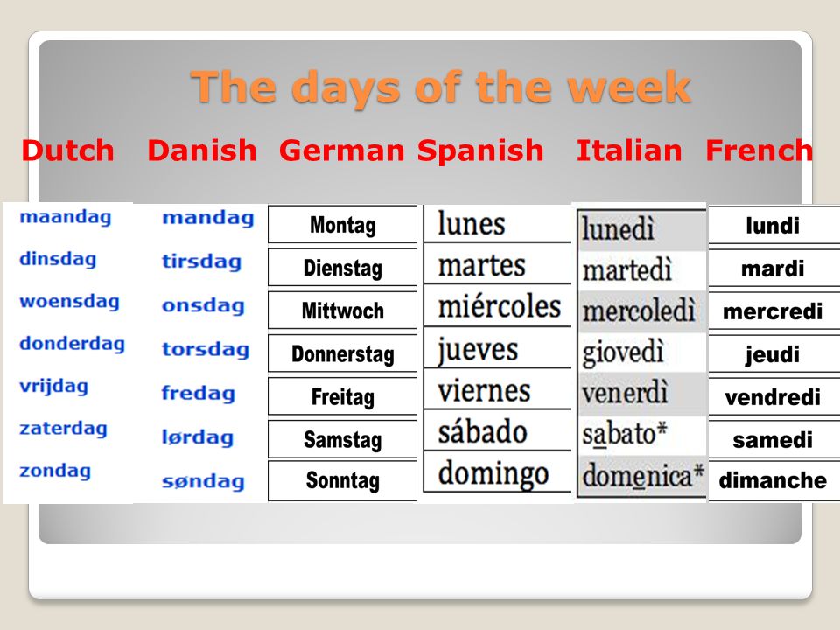The height and width of the screenshot is (630, 840).
Task: Click the Dutch word 'zaterdag'
Action: pyautogui.click(x=63, y=429)
